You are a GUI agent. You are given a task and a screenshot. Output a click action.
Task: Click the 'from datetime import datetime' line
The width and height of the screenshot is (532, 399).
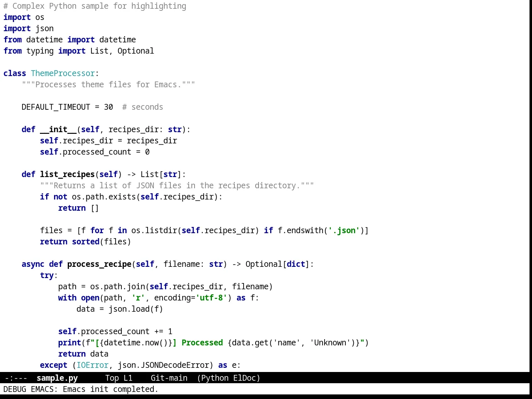[x=69, y=39]
